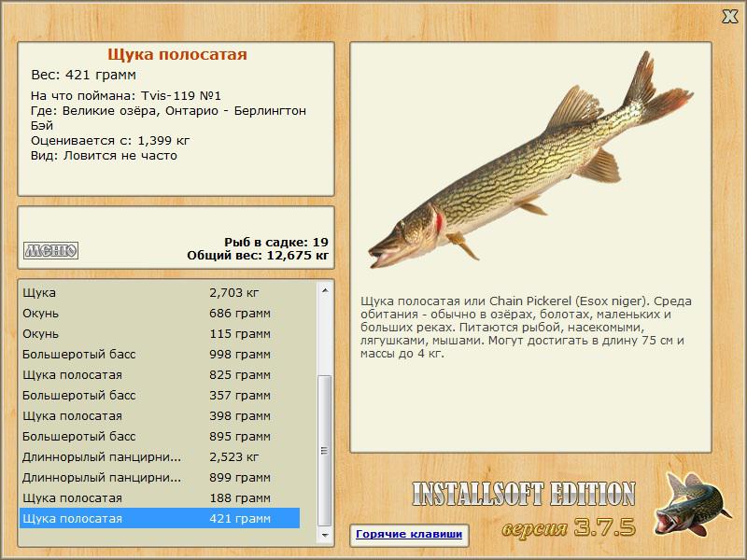Click the chain pickerel fish picture

coord(530,160)
